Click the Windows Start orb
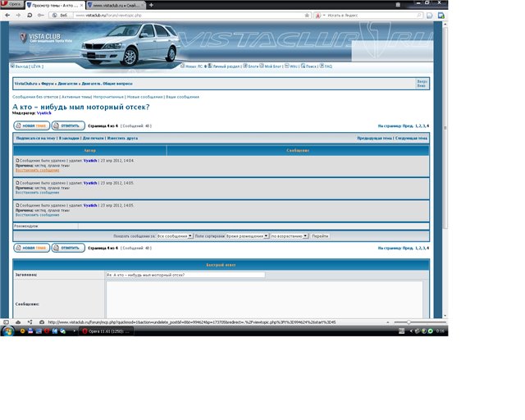 pos(9,331)
